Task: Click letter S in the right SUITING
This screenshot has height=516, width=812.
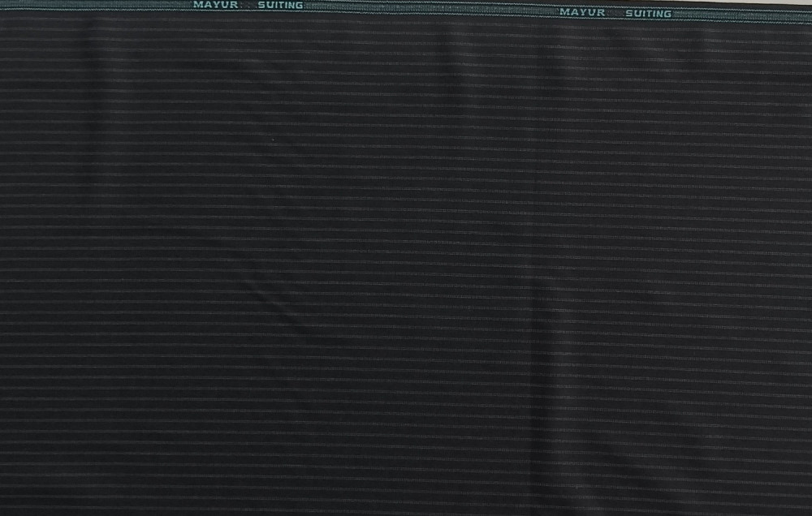Action: click(628, 14)
